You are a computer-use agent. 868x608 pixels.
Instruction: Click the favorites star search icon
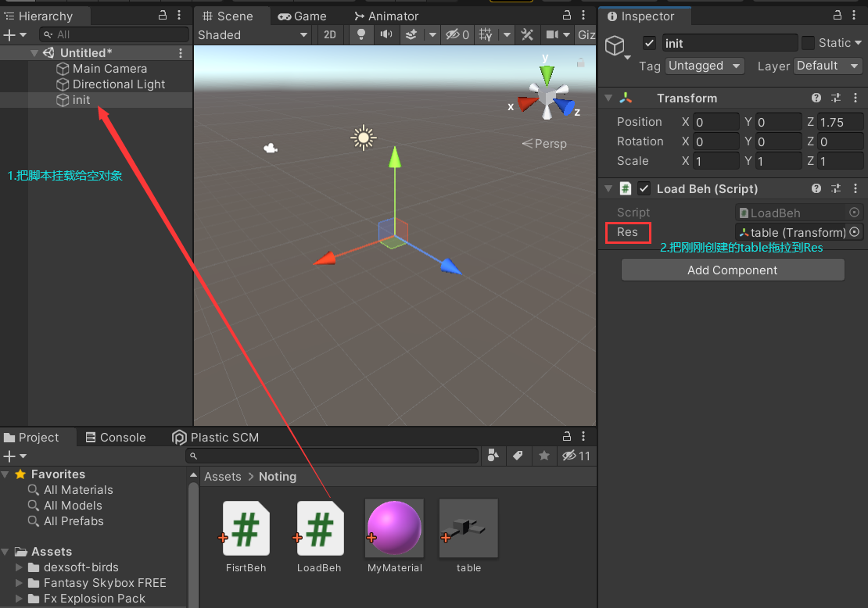click(544, 456)
